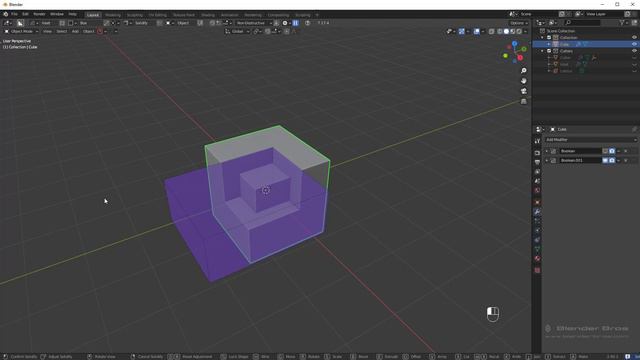Uncheck the Collection exclude checkbox
640x360 pixels.
click(549, 38)
